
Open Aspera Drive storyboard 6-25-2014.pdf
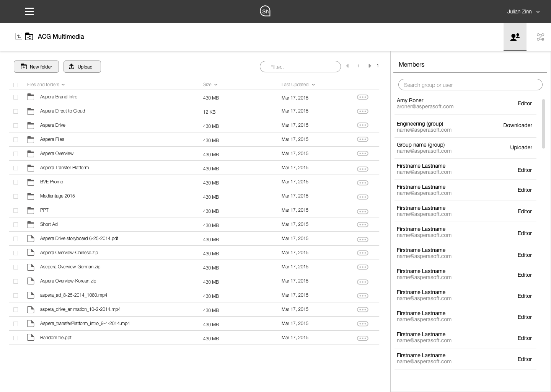(79, 238)
